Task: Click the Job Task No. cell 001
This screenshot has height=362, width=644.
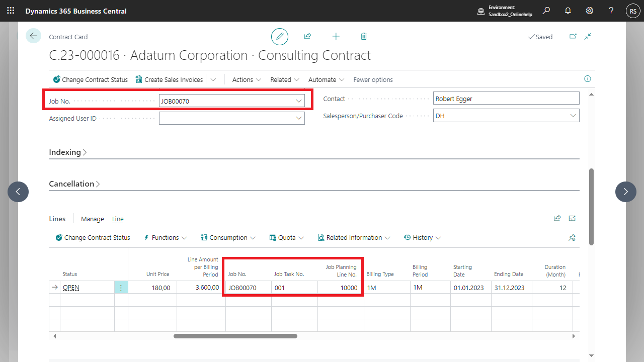Action: click(x=294, y=288)
